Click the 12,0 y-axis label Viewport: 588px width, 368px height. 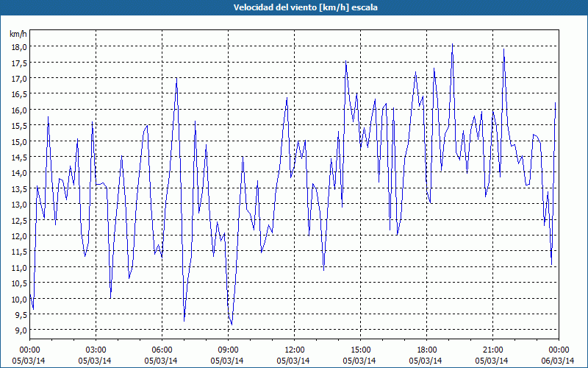click(20, 236)
